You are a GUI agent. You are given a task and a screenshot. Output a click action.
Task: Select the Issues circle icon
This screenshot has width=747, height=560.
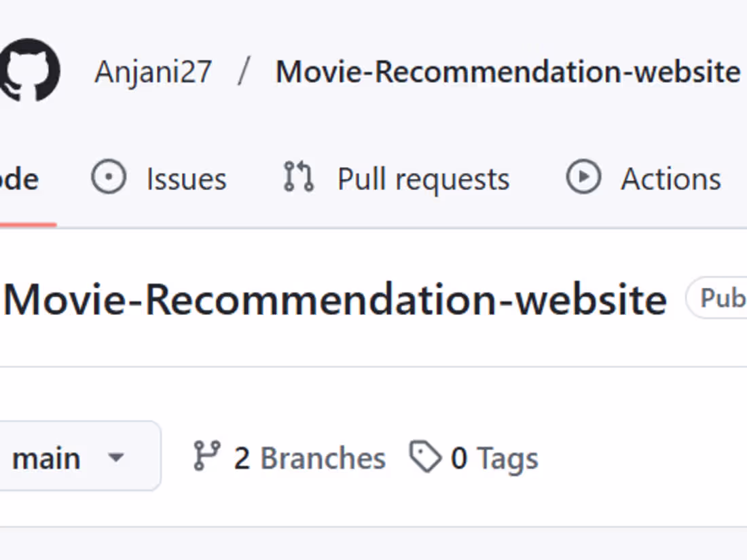click(108, 176)
